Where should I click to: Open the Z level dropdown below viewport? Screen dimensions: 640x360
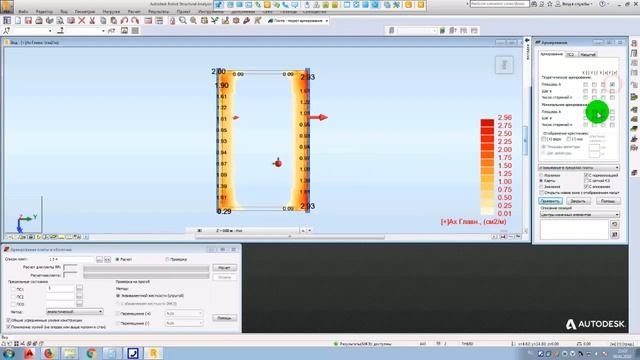point(310,231)
